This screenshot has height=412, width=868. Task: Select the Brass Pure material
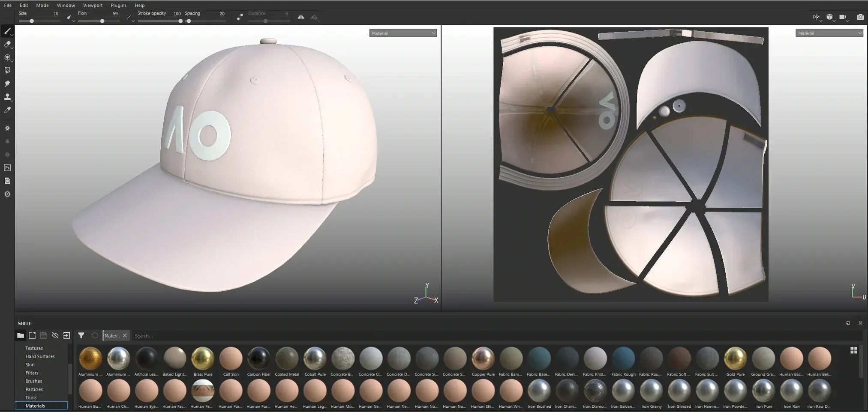tap(203, 362)
